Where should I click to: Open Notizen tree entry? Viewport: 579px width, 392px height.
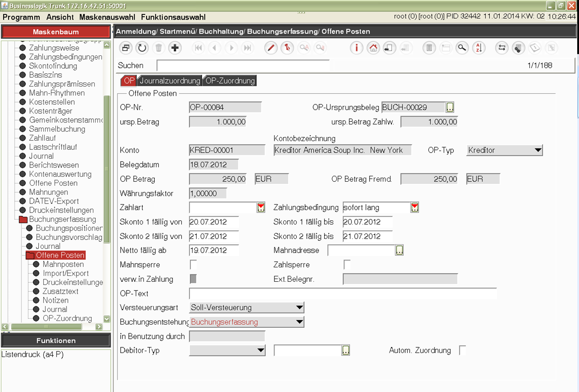click(56, 300)
